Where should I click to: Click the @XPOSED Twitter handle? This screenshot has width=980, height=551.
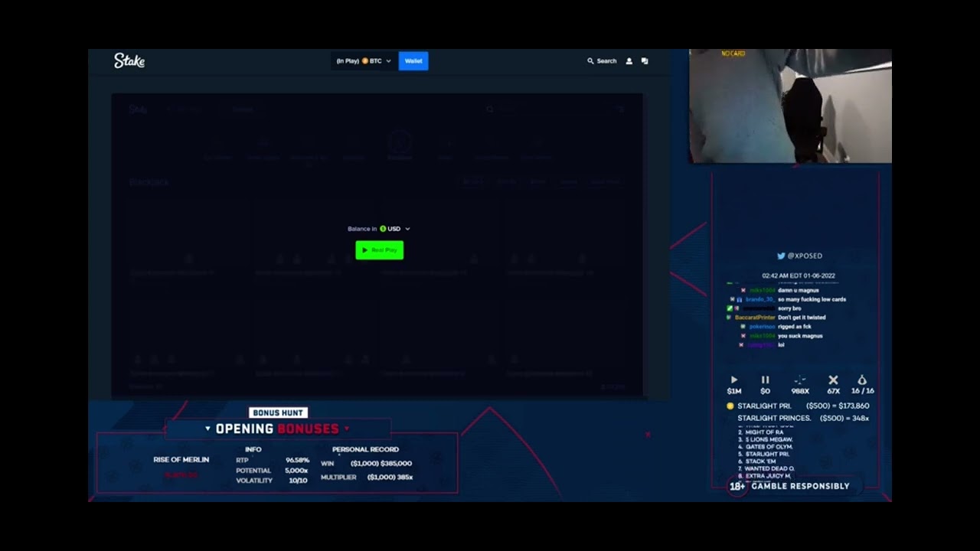coord(804,256)
